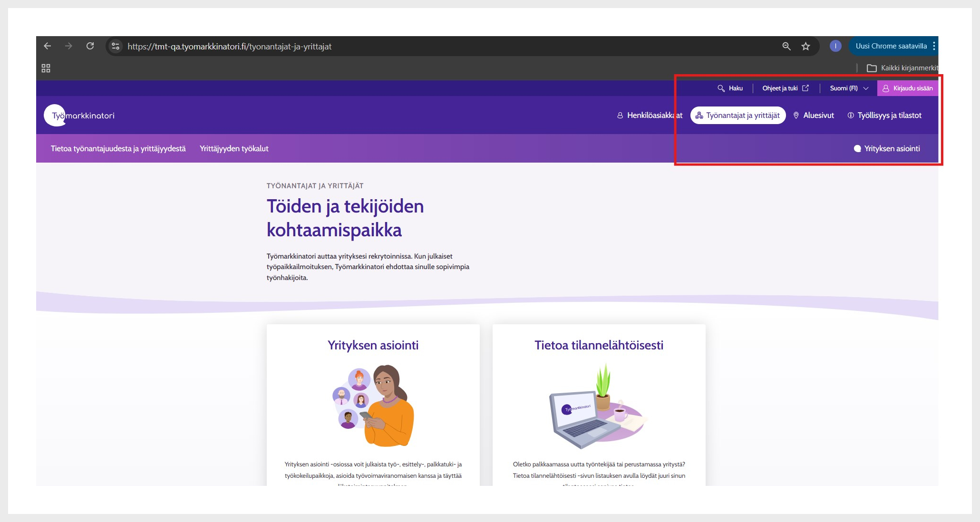
Task: Bookmark page with the star icon
Action: click(805, 46)
